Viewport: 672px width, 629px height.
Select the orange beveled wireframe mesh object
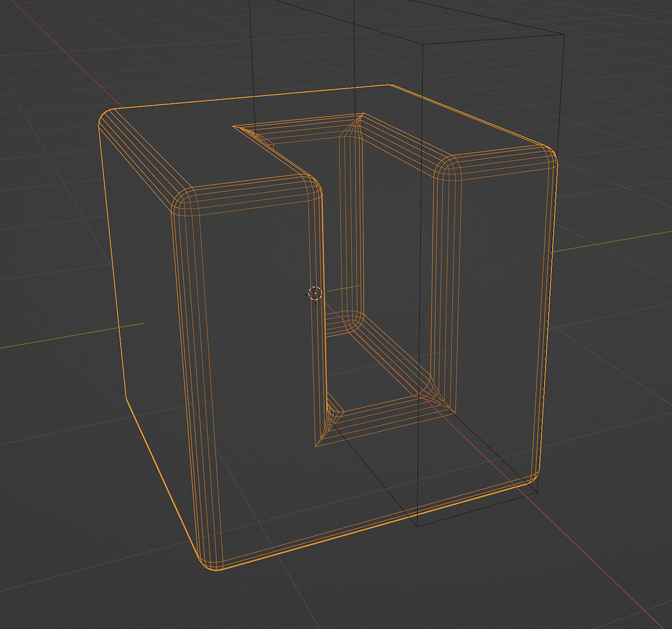pyautogui.click(x=328, y=327)
